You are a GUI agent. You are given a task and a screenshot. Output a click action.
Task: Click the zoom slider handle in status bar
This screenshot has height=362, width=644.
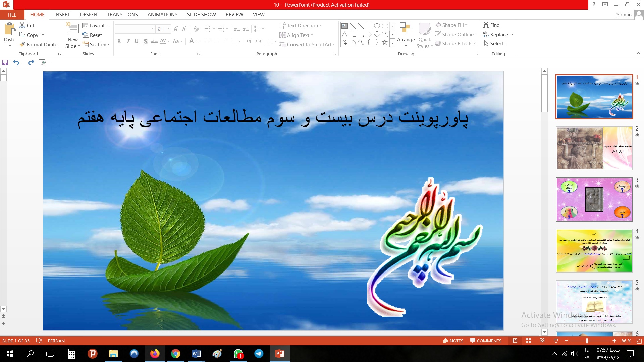coord(587,341)
